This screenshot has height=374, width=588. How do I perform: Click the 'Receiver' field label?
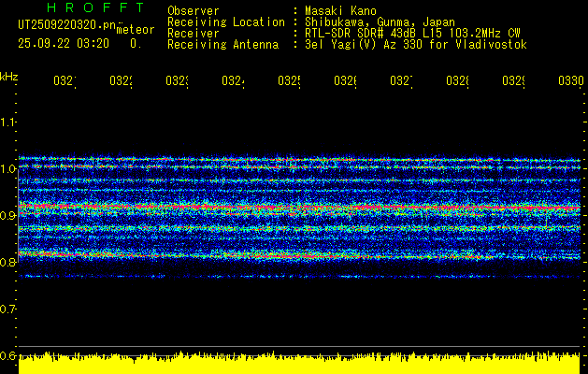pyautogui.click(x=194, y=34)
